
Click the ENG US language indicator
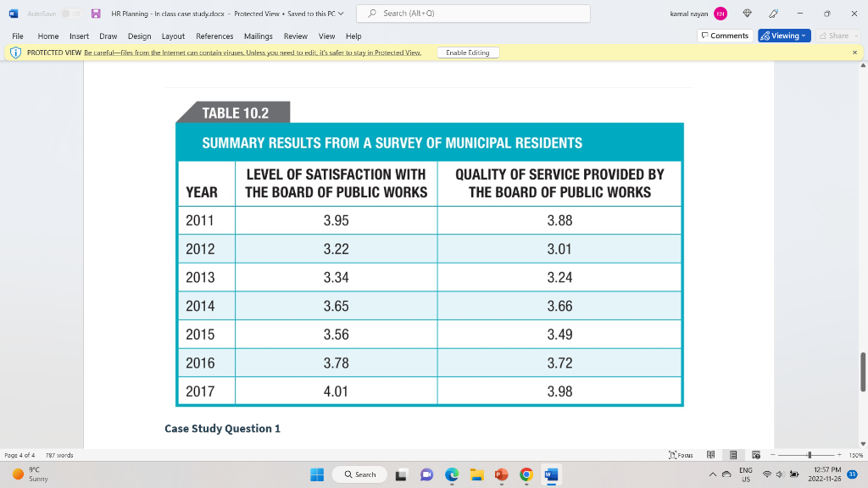coord(746,474)
